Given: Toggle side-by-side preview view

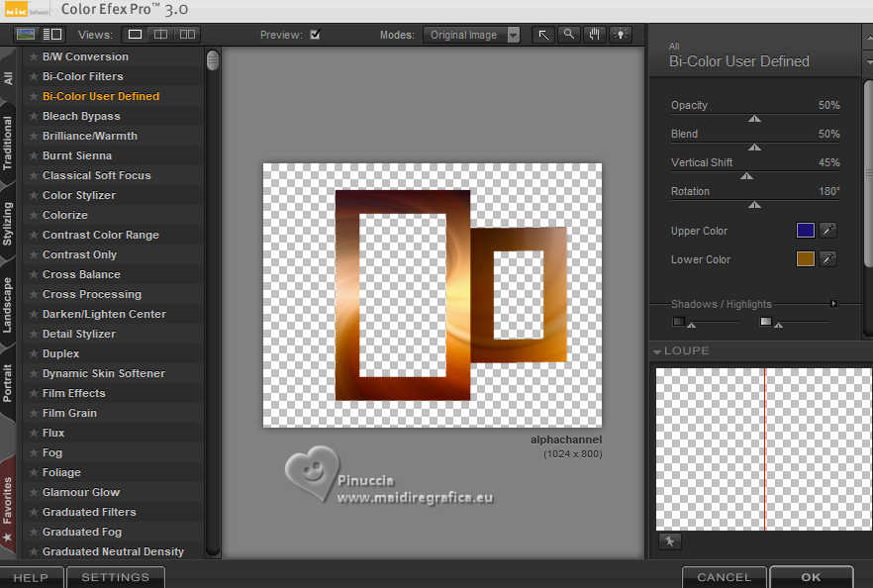Looking at the screenshot, I should (187, 35).
